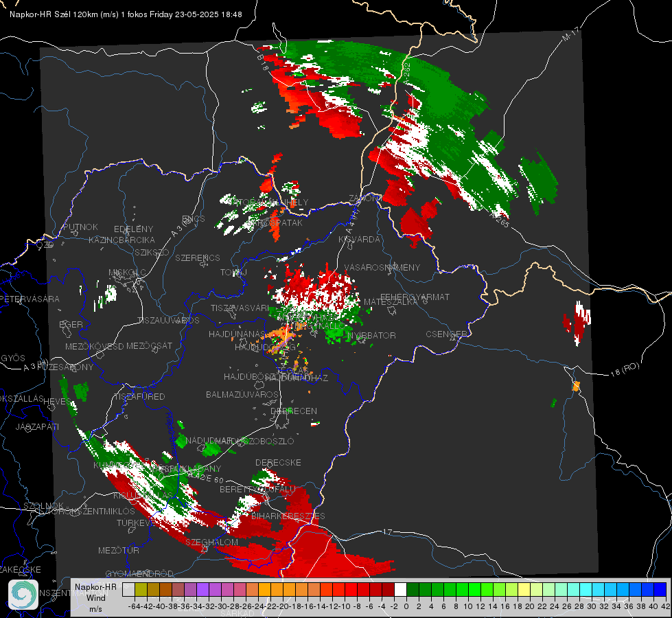The height and width of the screenshot is (618, 672).
Task: Click the A 265 road label
Action: 500,220
